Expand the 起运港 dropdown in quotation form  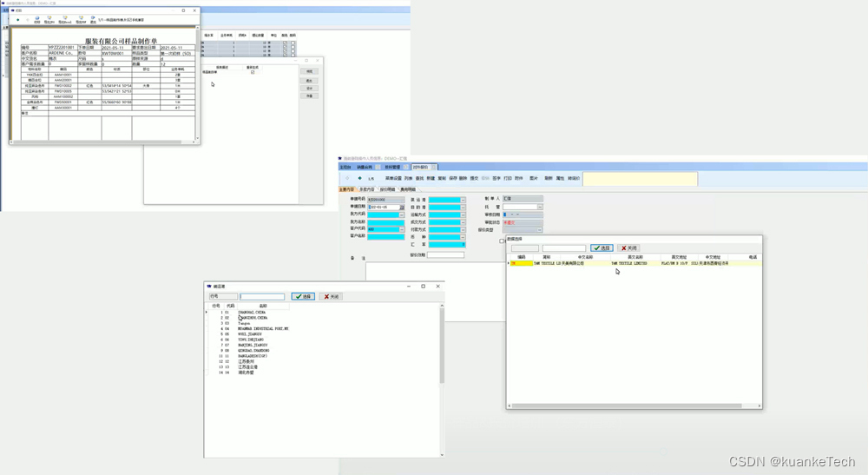(x=463, y=200)
